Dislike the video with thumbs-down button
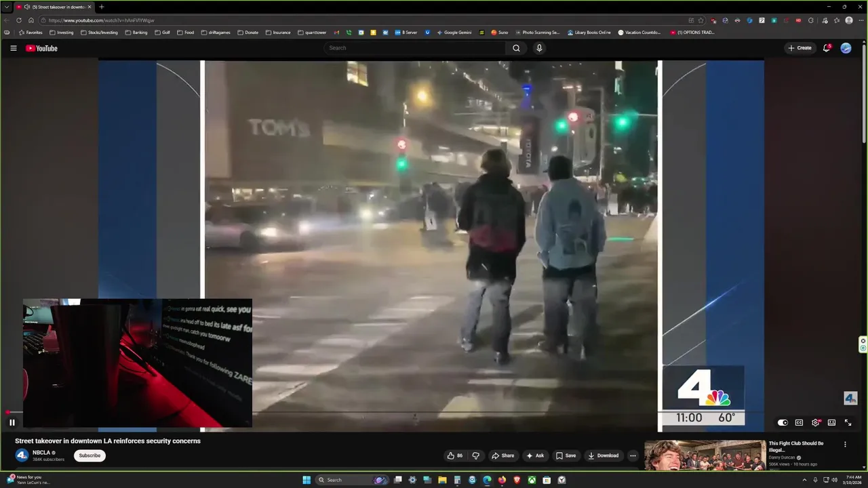 coord(475,455)
